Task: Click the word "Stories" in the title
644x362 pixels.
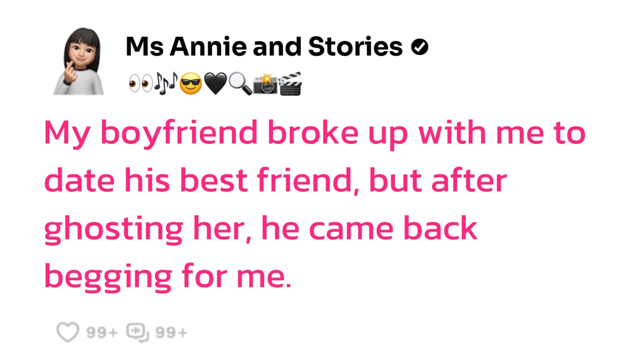Action: (x=355, y=47)
